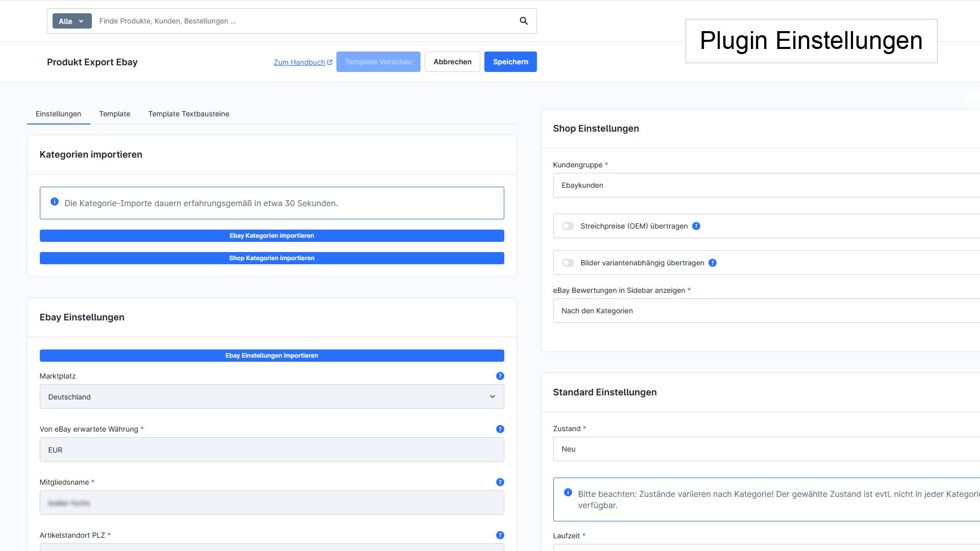Enable Streichpreise (OEM) übertragen switch

point(568,226)
